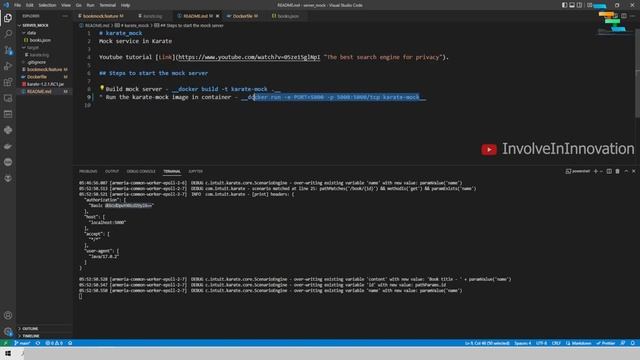Switch to the bookmock.feature tab

coord(101,16)
